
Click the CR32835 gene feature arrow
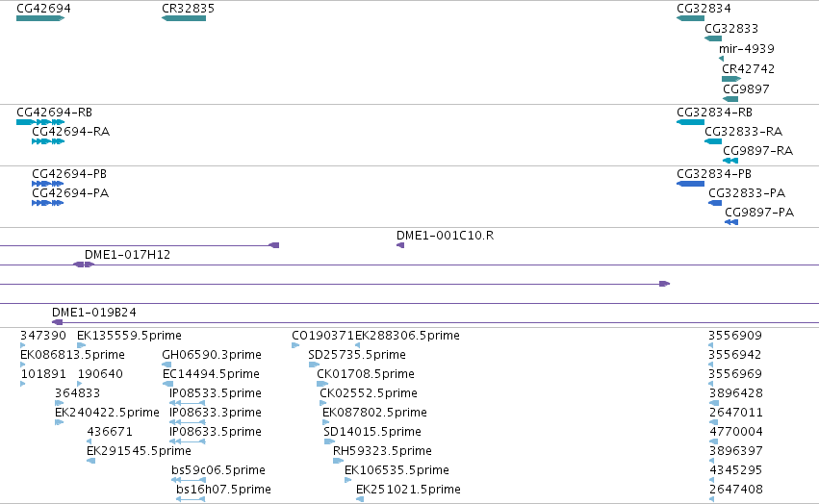[x=184, y=18]
